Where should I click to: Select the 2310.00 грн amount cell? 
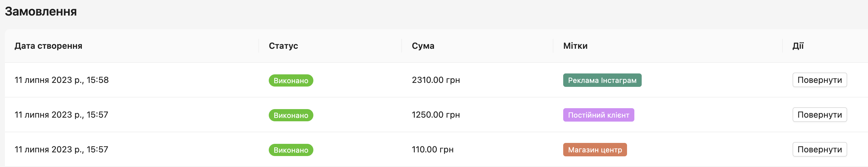(436, 80)
